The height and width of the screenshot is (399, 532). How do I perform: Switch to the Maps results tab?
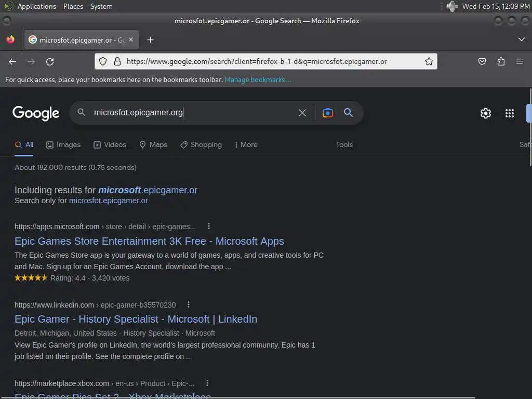click(x=153, y=145)
